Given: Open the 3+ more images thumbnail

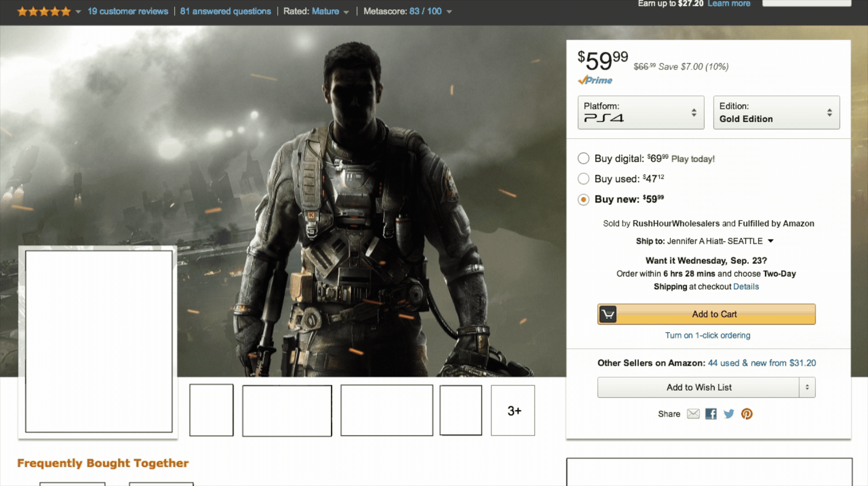Looking at the screenshot, I should (513, 410).
